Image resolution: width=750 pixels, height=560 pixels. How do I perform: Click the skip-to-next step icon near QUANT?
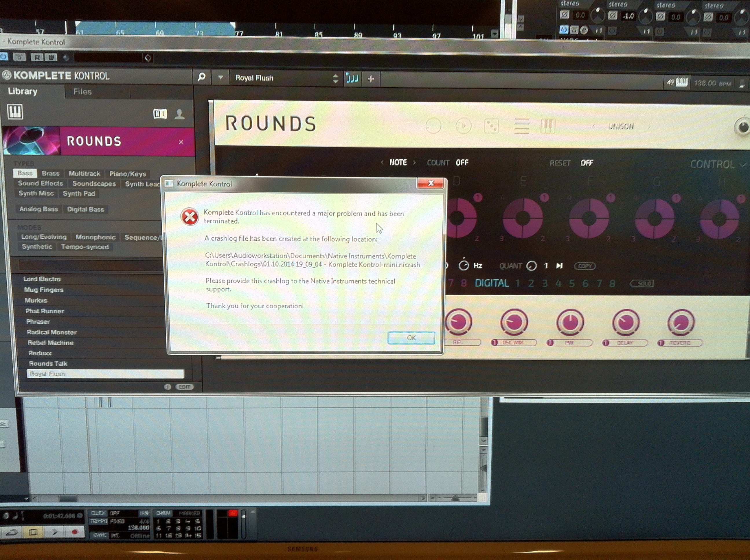pyautogui.click(x=559, y=266)
